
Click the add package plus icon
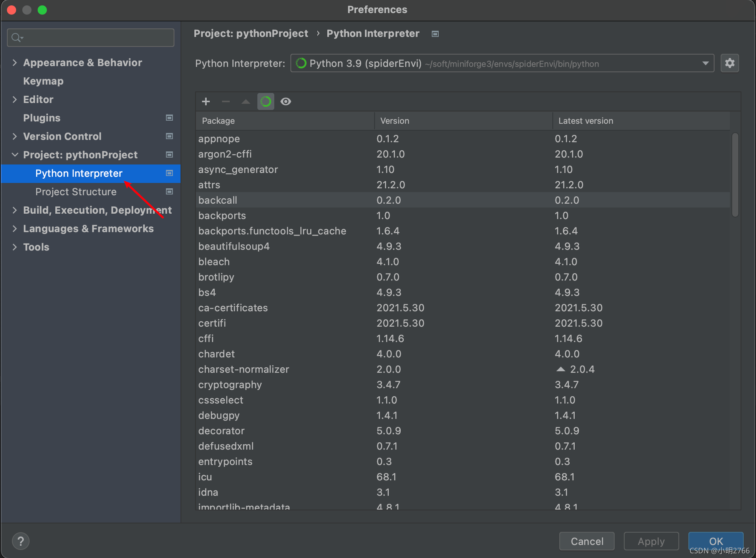tap(206, 101)
